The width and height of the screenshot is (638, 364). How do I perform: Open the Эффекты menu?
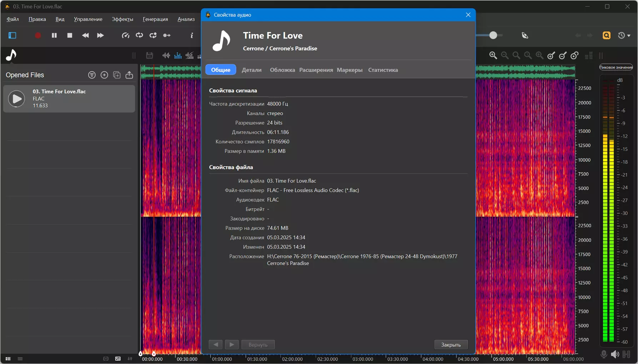pos(122,19)
